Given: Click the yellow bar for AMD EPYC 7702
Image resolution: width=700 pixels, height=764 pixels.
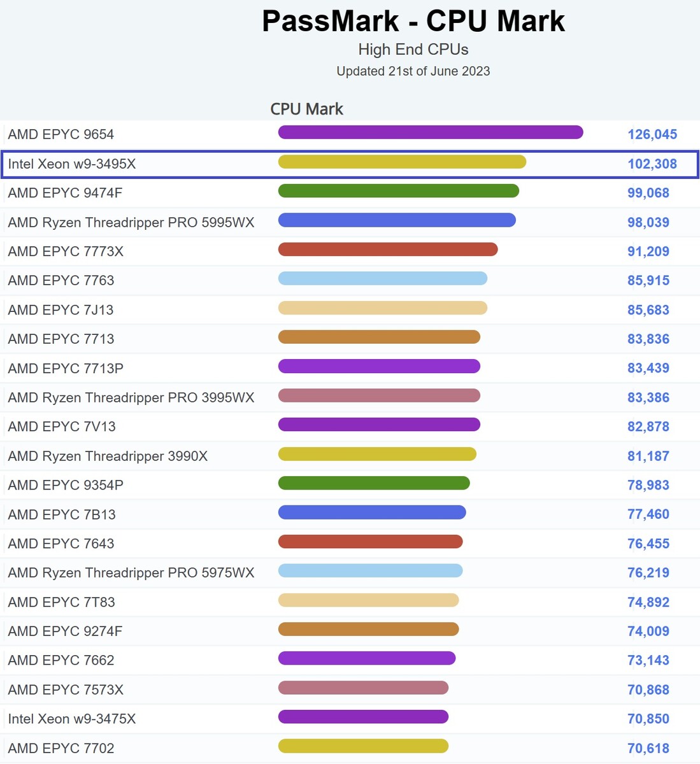Looking at the screenshot, I should pyautogui.click(x=363, y=746).
